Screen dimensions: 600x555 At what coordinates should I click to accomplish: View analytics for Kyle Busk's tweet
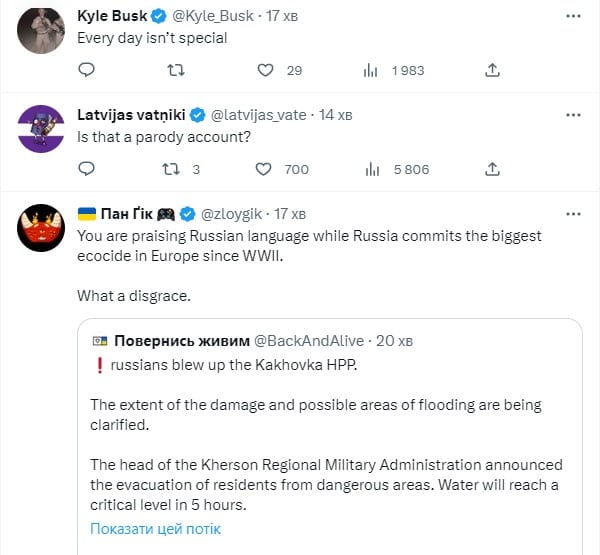click(x=370, y=70)
